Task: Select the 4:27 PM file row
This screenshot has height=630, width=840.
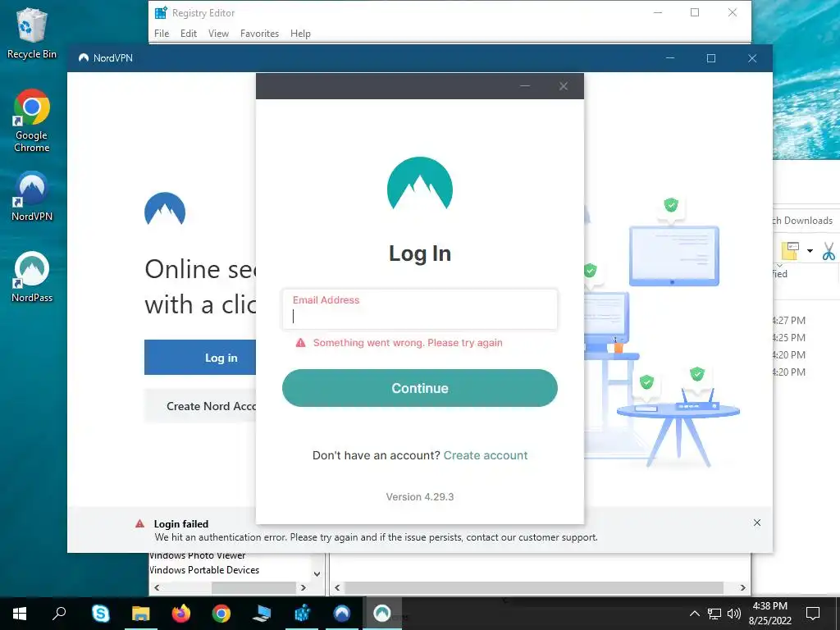Action: coord(789,321)
